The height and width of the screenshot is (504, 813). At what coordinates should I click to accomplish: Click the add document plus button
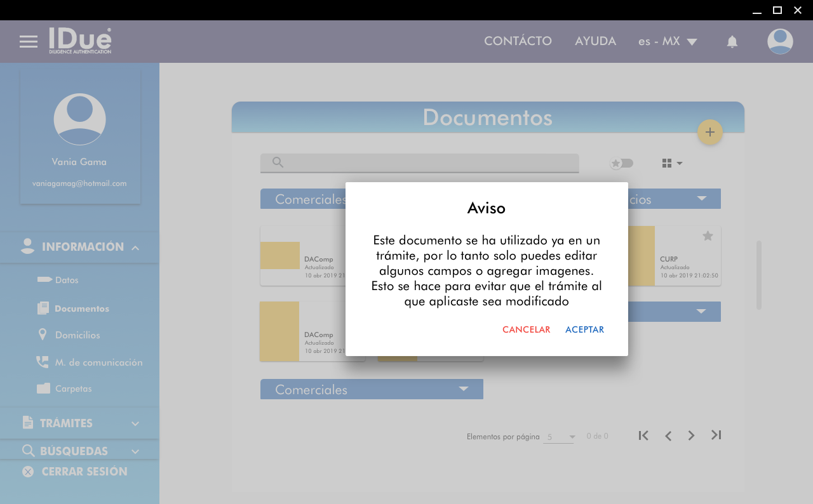710,132
